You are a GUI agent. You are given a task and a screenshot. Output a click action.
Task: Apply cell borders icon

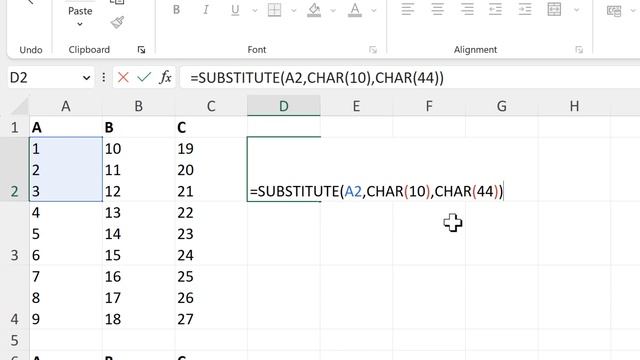274,10
